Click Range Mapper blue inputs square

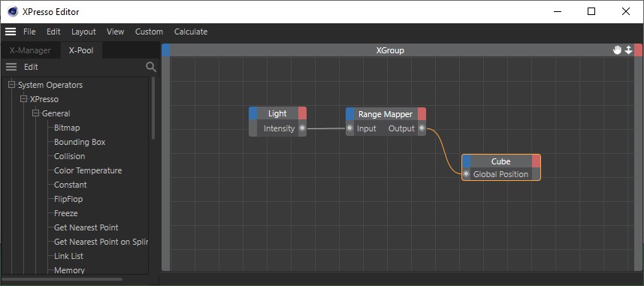[350, 113]
